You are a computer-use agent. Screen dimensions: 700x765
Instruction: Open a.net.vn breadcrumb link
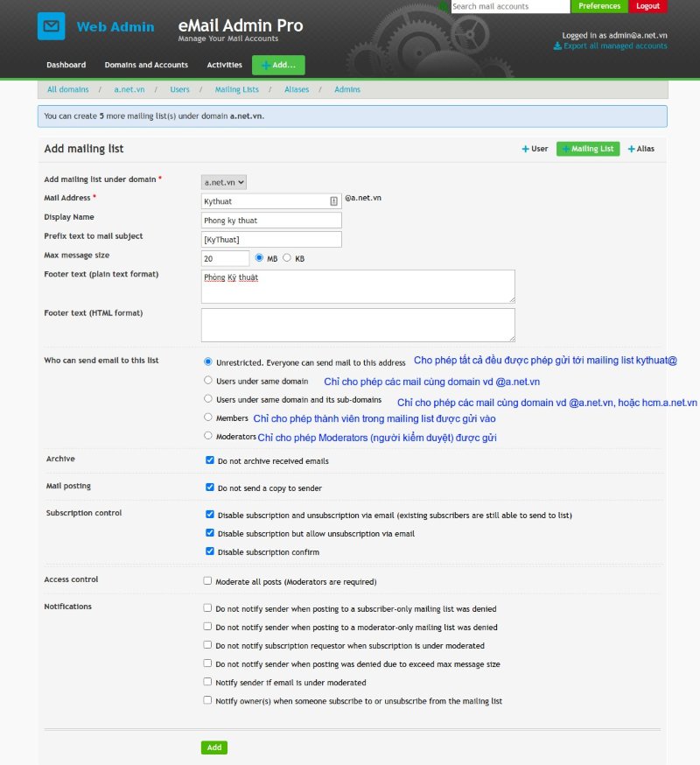click(x=129, y=89)
